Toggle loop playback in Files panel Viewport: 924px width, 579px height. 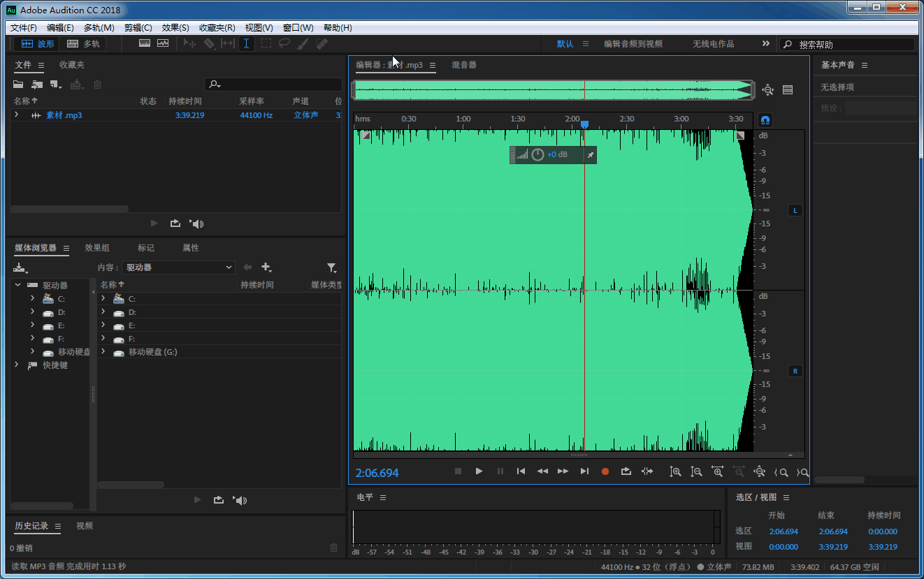(x=175, y=223)
